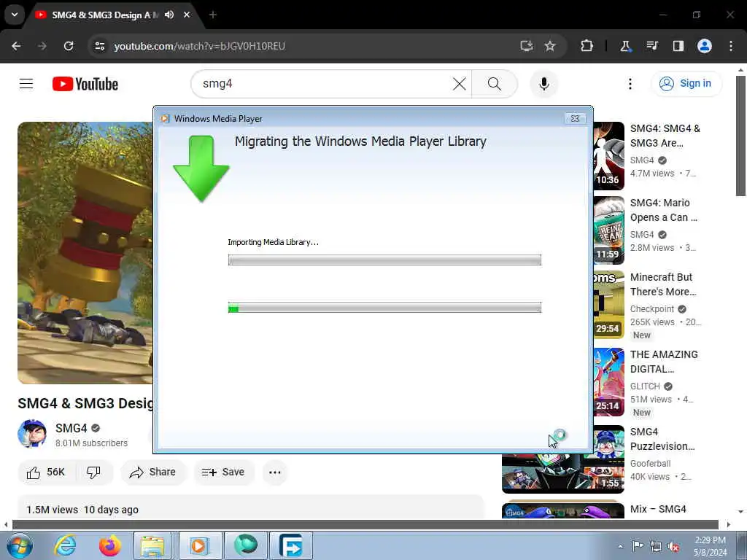This screenshot has width=747, height=560.
Task: Clear the search query with X
Action: coord(460,84)
